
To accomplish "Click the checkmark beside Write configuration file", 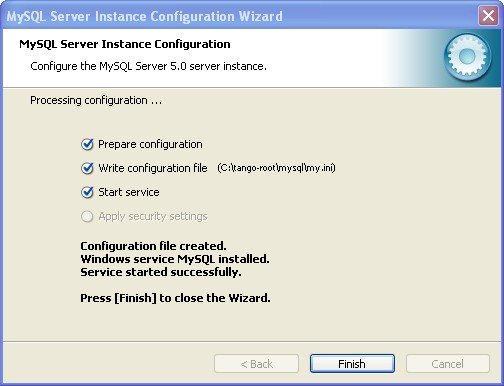I will tap(87, 168).
